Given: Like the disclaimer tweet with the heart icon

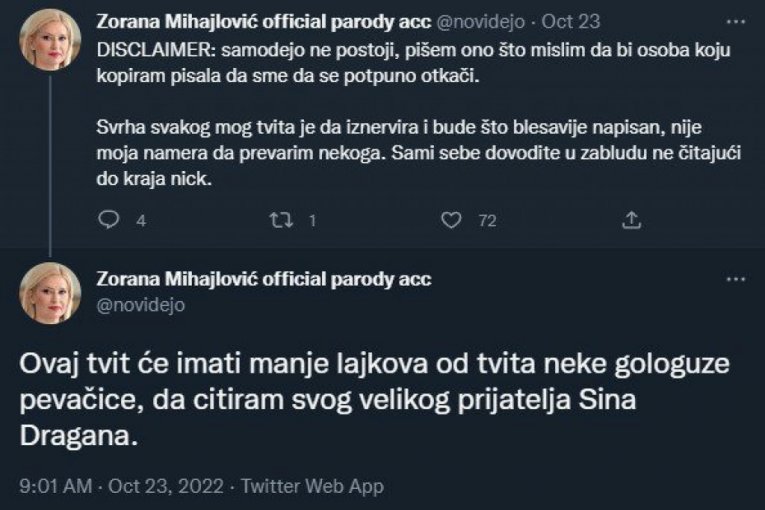Looking at the screenshot, I should point(453,220).
